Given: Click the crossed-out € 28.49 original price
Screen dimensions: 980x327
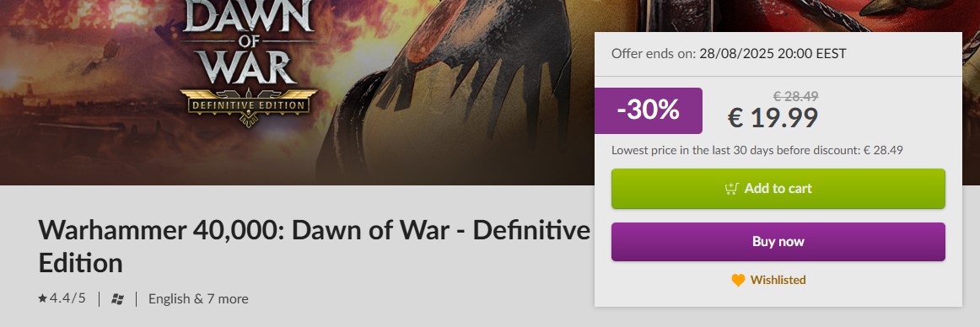Looking at the screenshot, I should coord(795,96).
